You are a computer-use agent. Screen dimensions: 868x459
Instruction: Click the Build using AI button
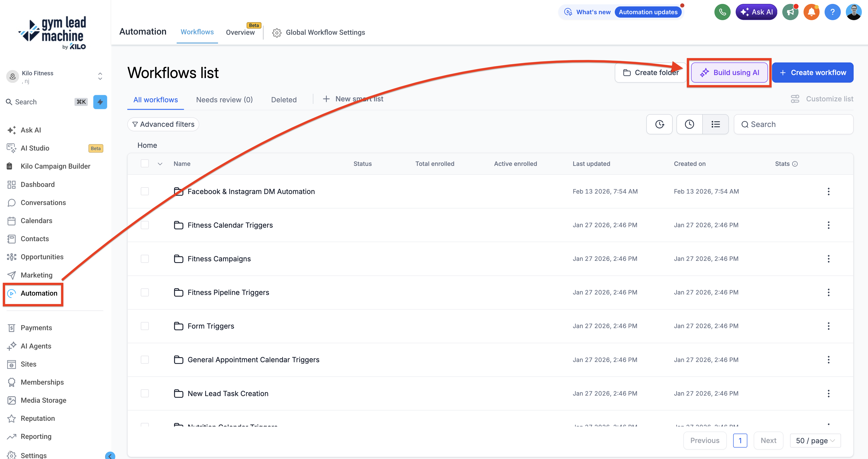[730, 73]
